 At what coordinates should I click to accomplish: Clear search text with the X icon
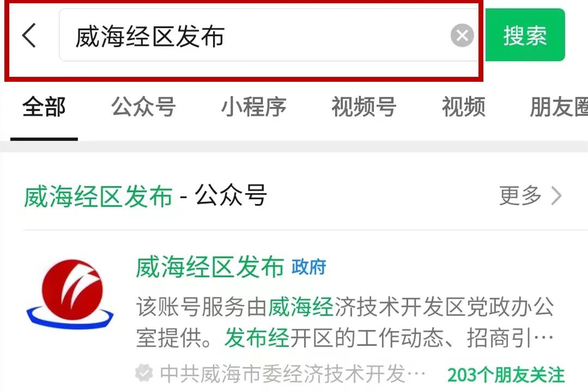pos(462,35)
